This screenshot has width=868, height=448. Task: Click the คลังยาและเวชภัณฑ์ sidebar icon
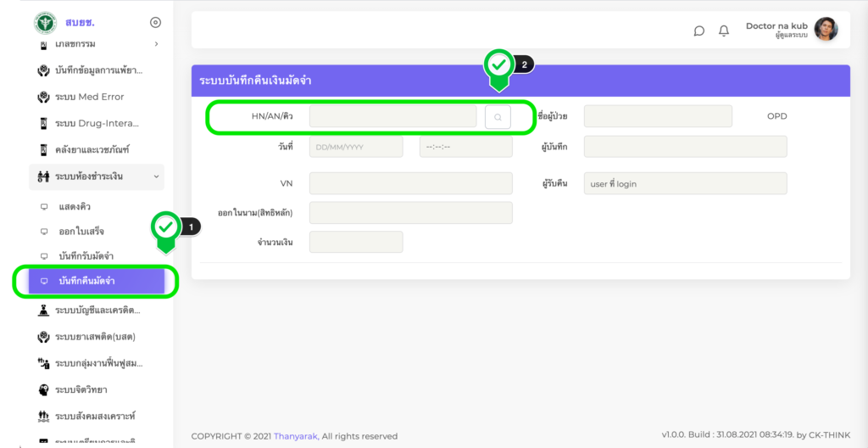(43, 149)
